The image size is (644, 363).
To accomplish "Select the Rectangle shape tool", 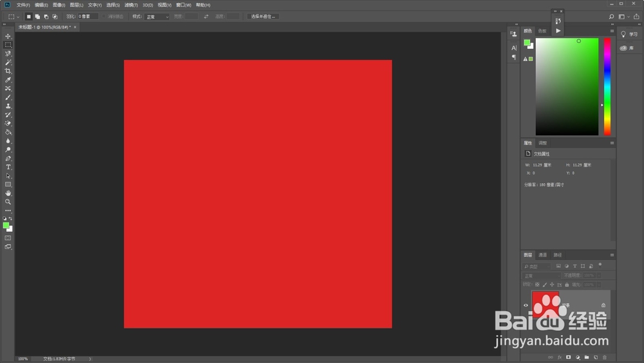I will pyautogui.click(x=8, y=184).
